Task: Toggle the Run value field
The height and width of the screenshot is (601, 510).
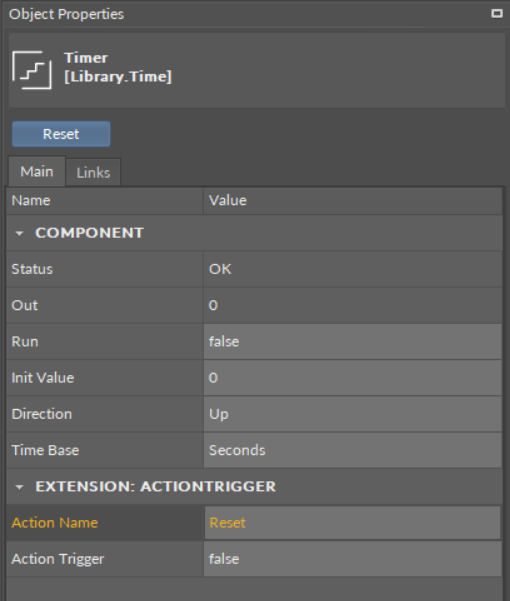Action: coord(353,342)
